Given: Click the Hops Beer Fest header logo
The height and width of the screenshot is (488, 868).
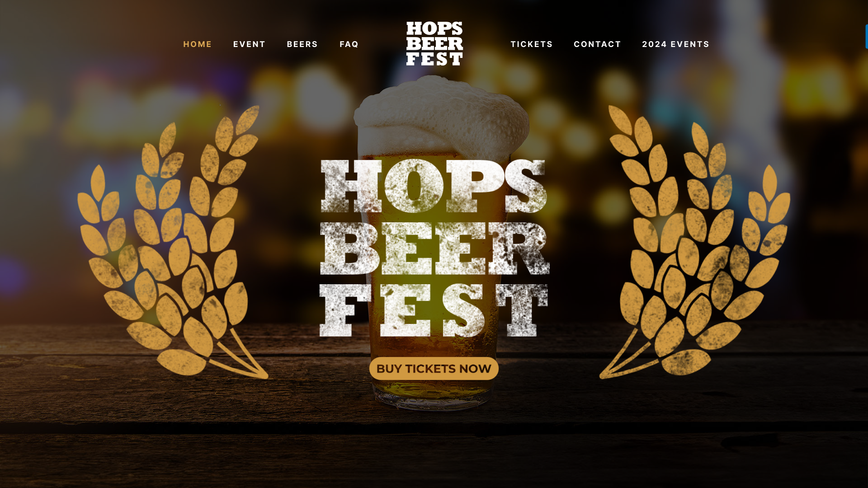Looking at the screenshot, I should point(434,43).
